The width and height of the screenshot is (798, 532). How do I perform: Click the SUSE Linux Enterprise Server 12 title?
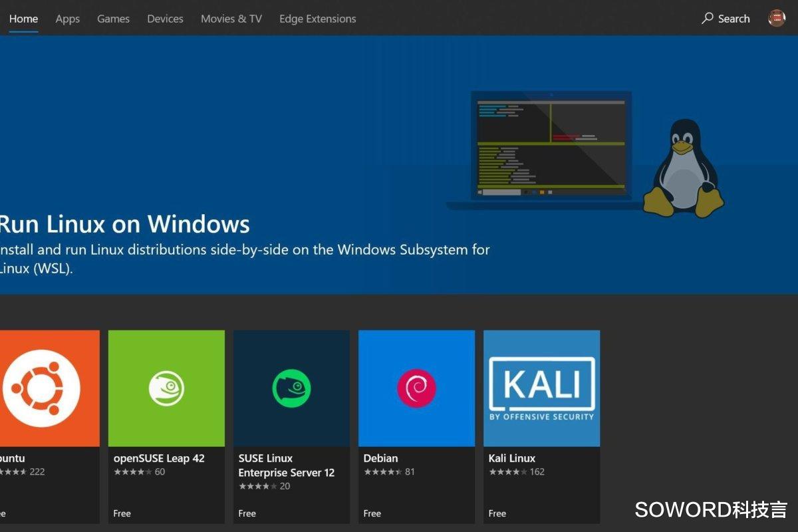click(287, 465)
